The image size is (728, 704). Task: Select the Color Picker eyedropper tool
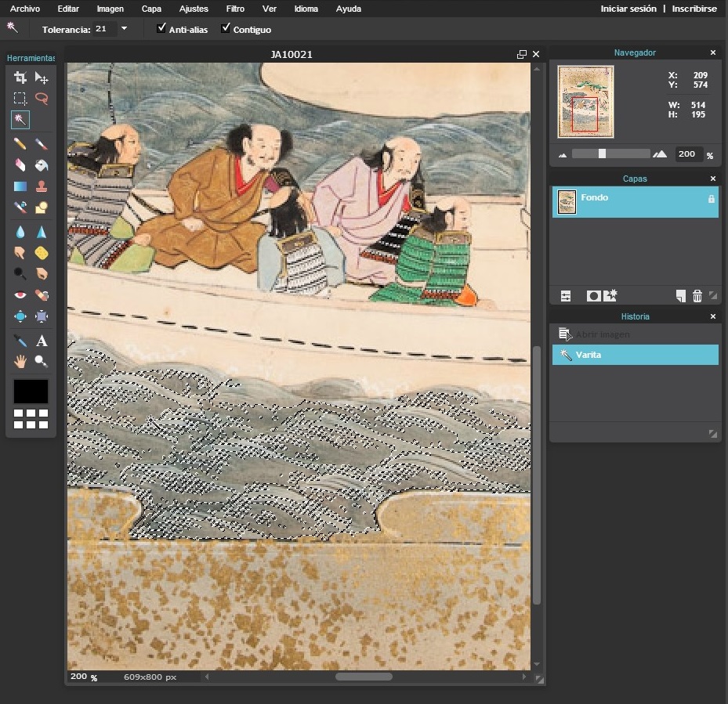click(20, 341)
